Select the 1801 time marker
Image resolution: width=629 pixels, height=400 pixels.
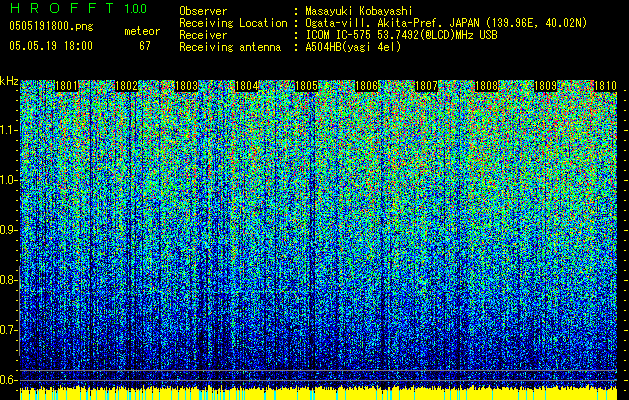click(x=66, y=86)
